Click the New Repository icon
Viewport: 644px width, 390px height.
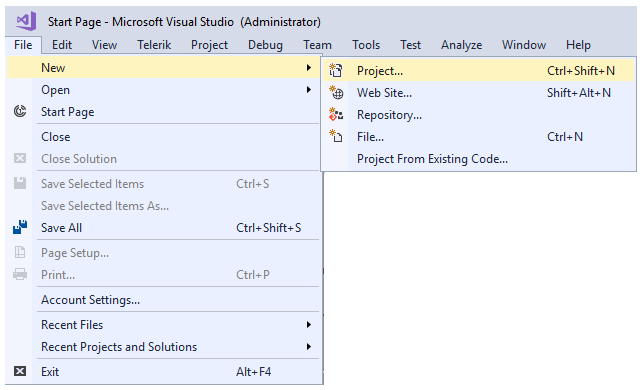coord(336,115)
